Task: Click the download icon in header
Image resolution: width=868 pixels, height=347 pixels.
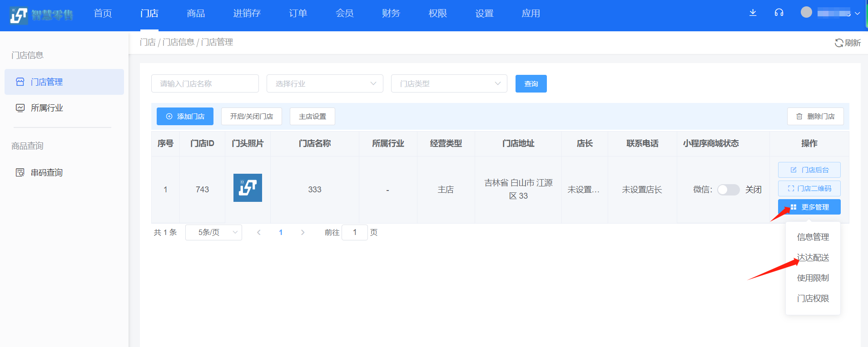Action: 753,13
